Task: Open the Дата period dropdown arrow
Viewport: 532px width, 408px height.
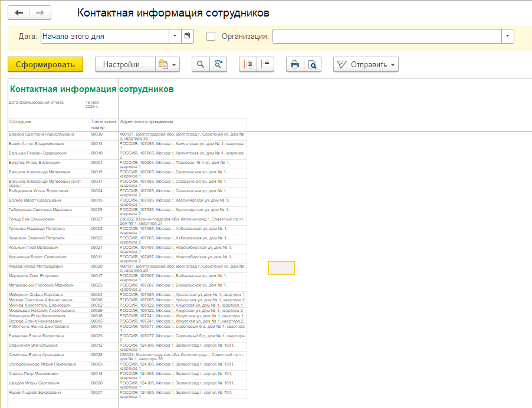Action: coord(175,37)
